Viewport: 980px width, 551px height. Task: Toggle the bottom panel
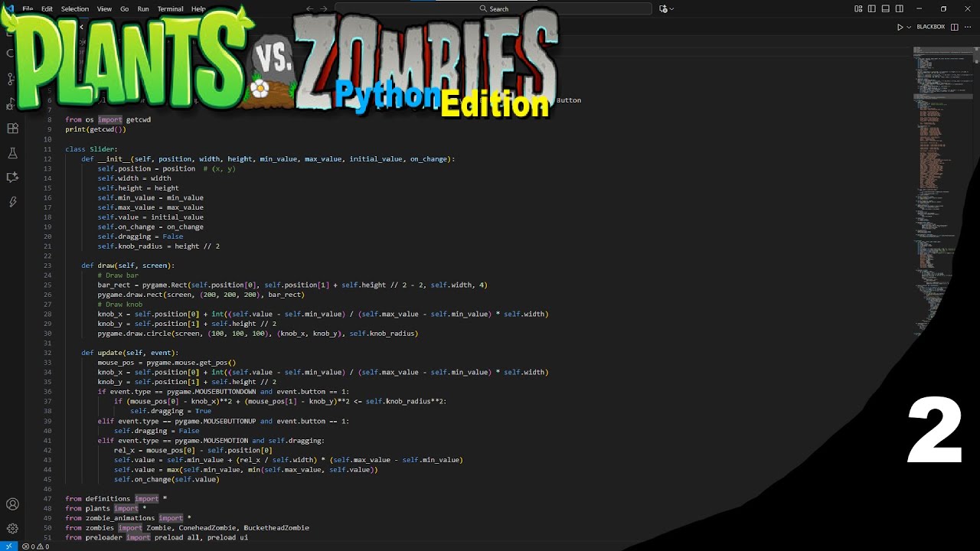(x=886, y=9)
